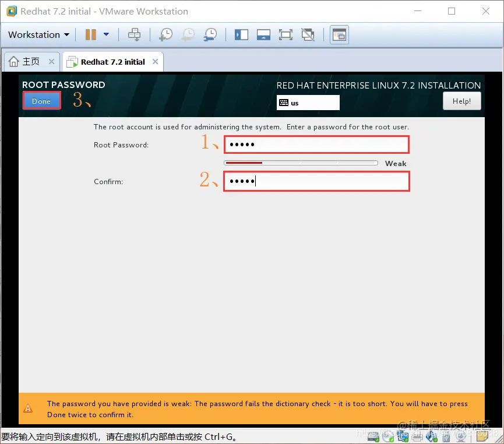Click the sound card status icon
The width and height of the screenshot is (504, 444).
[x=432, y=436]
